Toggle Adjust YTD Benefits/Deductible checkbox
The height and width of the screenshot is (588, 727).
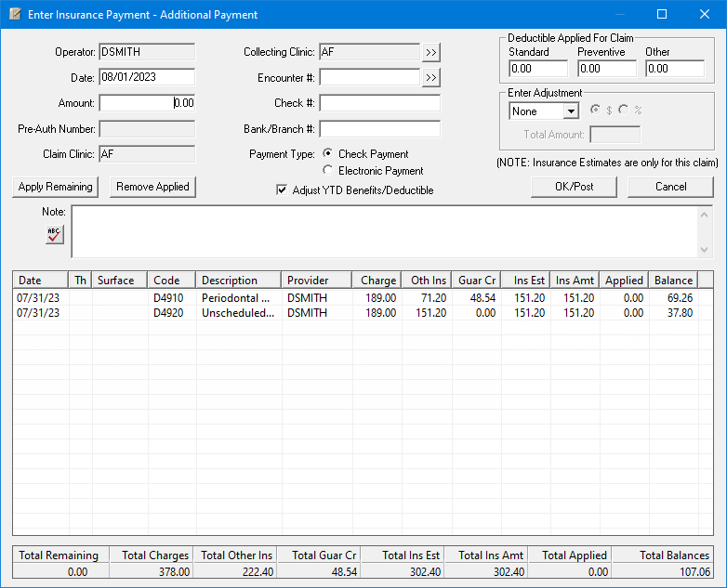tap(282, 189)
